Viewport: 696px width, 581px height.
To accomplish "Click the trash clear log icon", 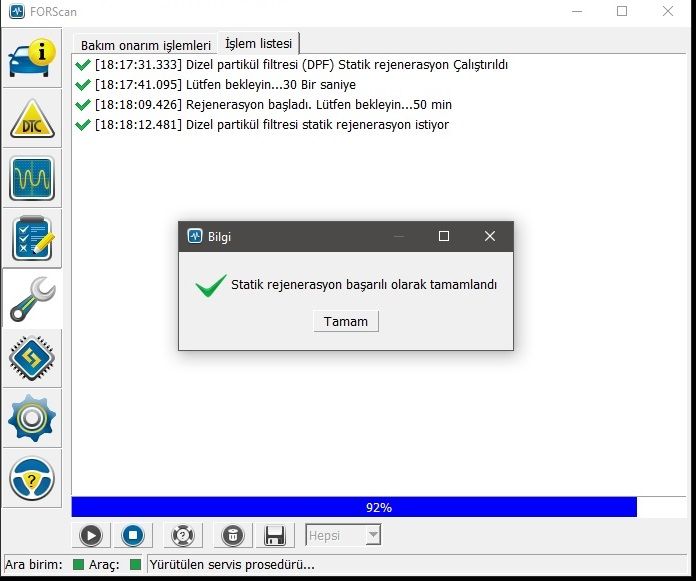I will (233, 535).
